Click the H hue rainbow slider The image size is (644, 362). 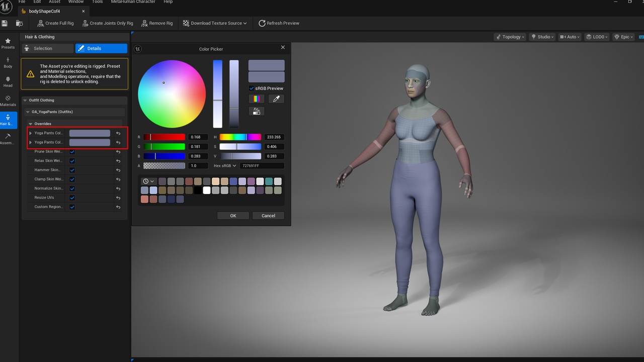[240, 137]
